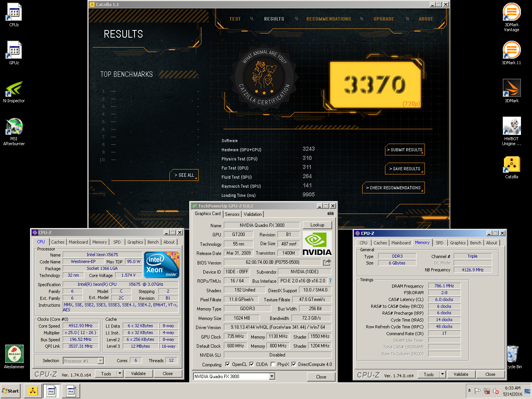Show hidden tray icons arrow

[x=469, y=391]
